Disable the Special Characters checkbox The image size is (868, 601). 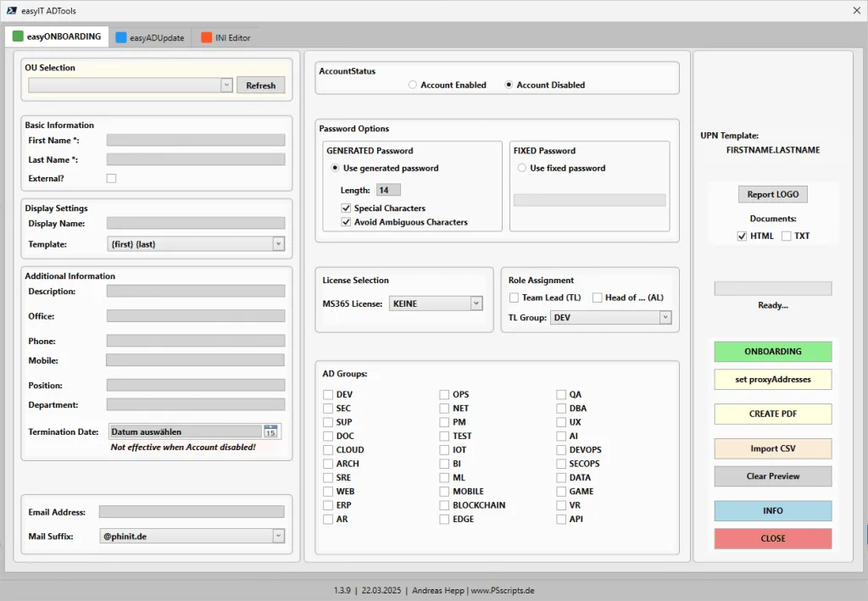tap(346, 208)
